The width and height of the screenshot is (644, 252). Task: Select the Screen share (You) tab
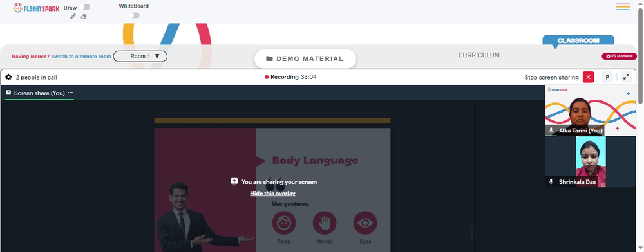(39, 93)
